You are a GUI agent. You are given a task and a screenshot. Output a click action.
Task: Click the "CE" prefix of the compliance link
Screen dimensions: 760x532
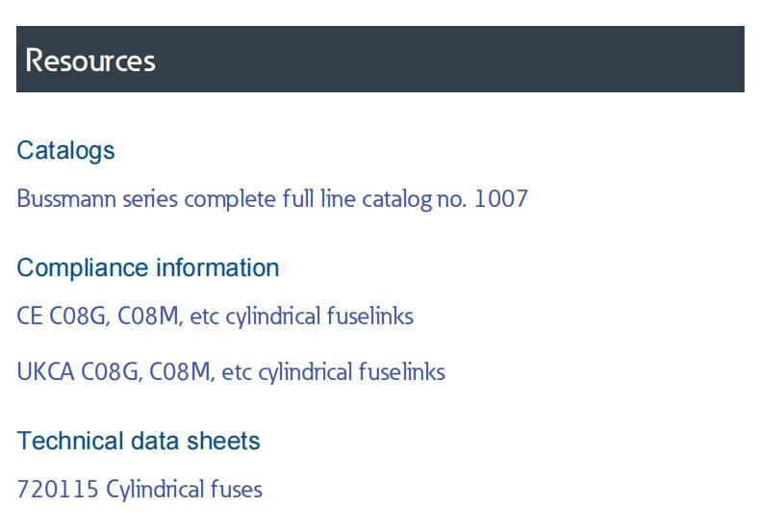[30, 317]
